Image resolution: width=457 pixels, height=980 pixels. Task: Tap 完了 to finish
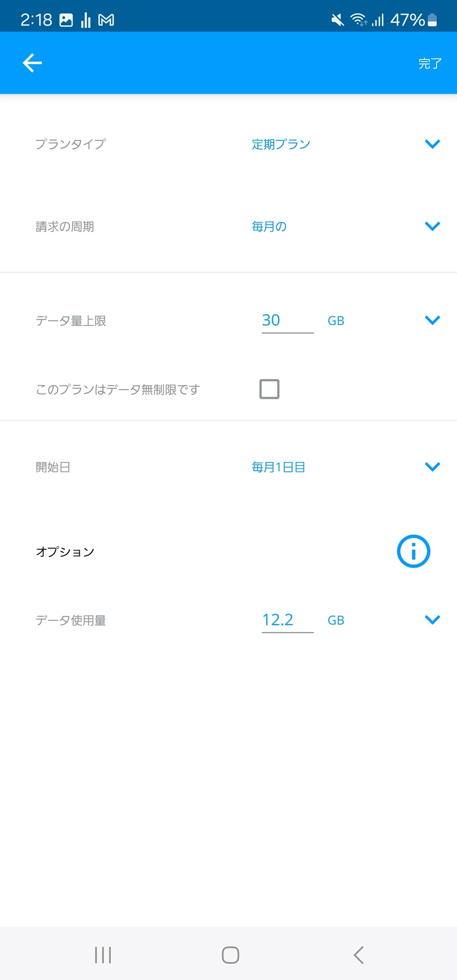430,63
